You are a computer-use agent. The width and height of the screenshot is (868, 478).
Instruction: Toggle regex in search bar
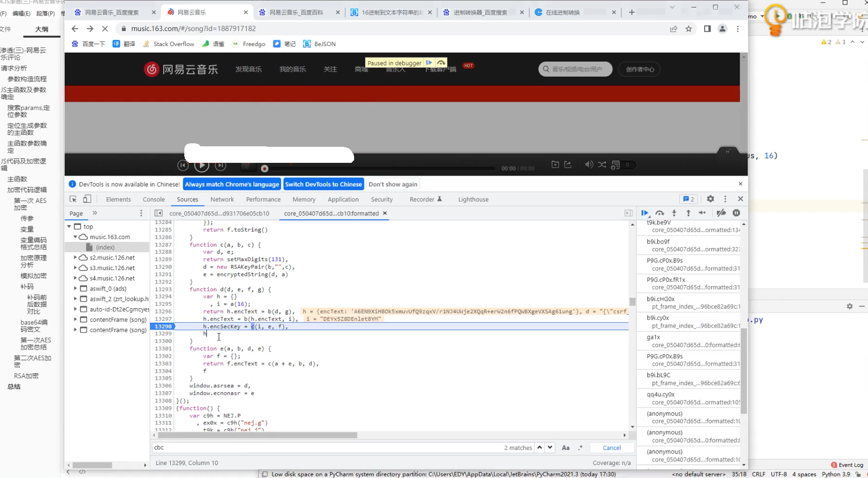pos(580,447)
